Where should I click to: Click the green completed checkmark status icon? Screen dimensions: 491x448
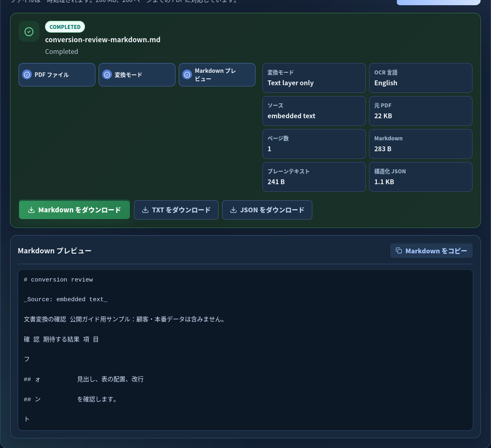(x=29, y=31)
